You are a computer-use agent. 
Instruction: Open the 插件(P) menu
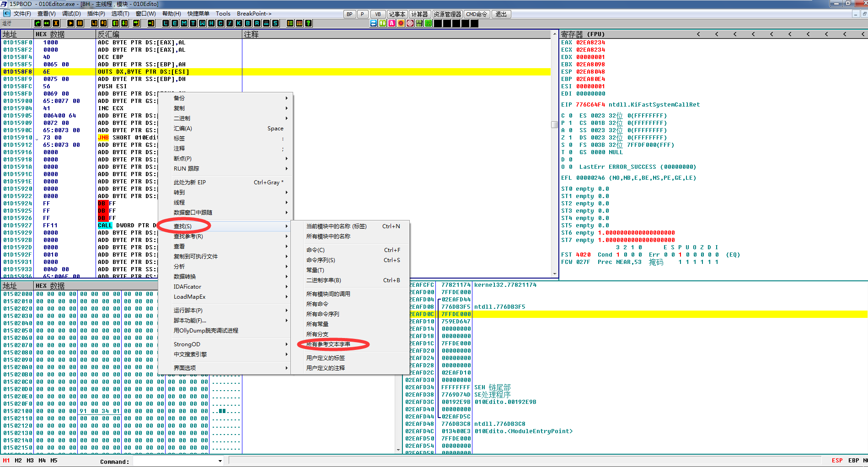tap(96, 14)
